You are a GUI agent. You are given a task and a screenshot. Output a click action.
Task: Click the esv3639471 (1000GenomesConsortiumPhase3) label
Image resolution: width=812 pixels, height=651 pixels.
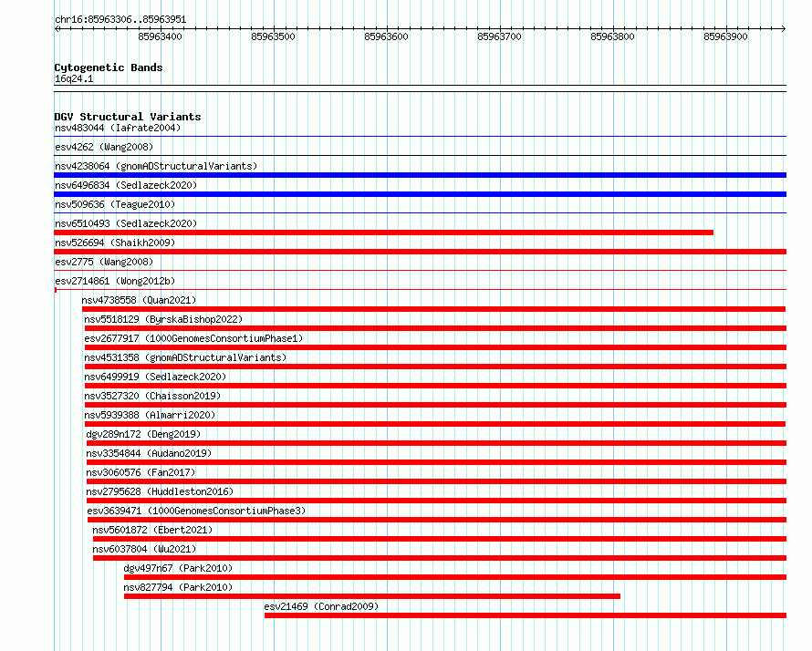click(197, 511)
